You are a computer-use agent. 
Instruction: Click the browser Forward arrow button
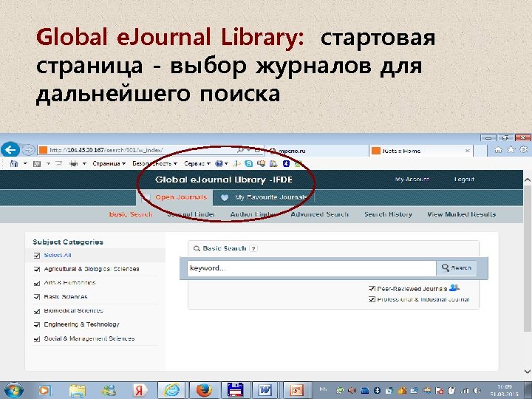[29, 149]
